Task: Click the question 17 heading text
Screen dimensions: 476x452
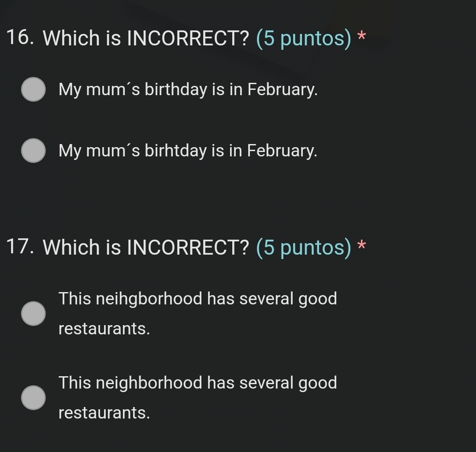Action: click(x=145, y=247)
